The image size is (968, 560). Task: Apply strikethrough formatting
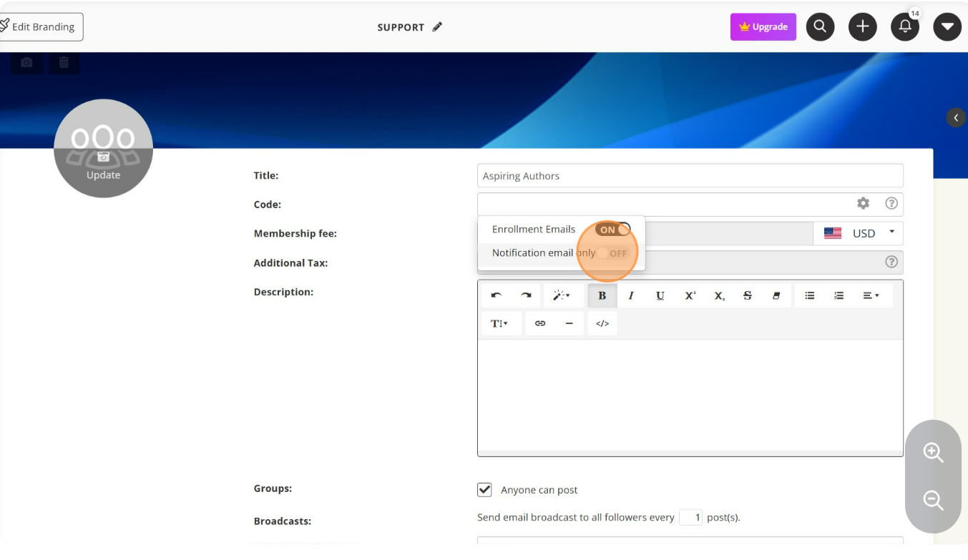click(748, 295)
